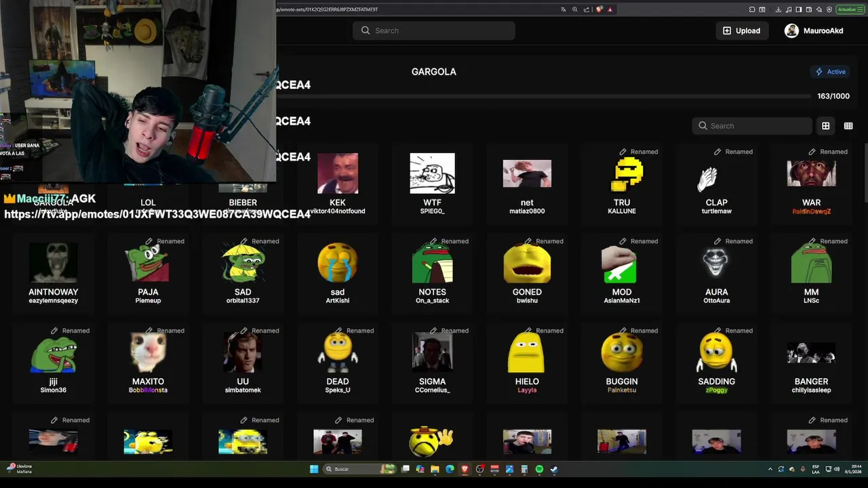Switch to compact grid view
Screen dimensions: 868x488
pyautogui.click(x=848, y=125)
